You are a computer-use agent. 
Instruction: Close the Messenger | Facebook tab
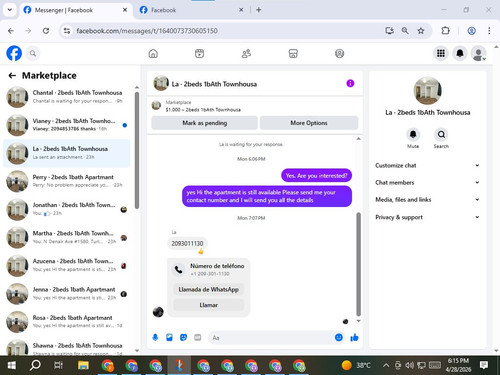[x=125, y=10]
